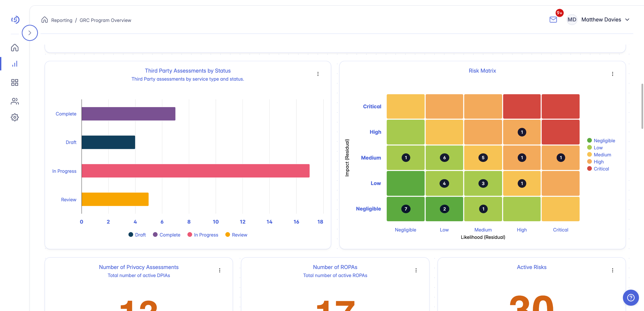Open the dashboard grid sidebar icon

tap(15, 82)
